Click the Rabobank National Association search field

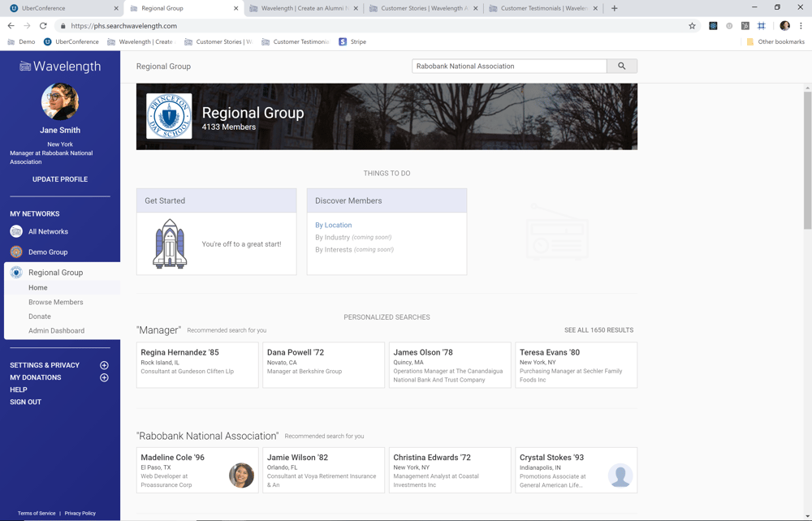click(509, 67)
